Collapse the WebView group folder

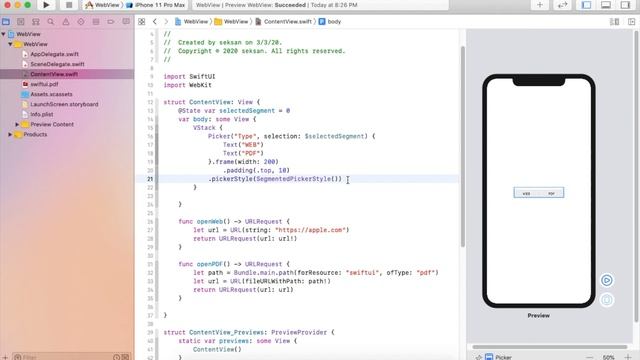[10, 44]
